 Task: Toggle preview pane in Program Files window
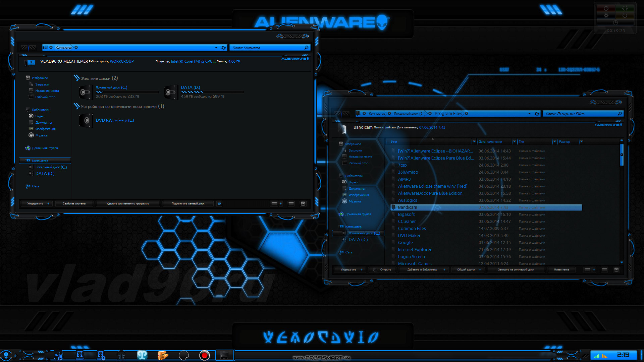pyautogui.click(x=604, y=269)
